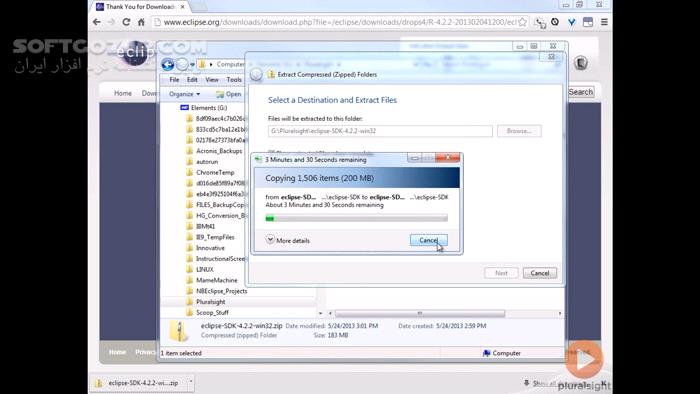Image resolution: width=700 pixels, height=394 pixels.
Task: Cancel the file copy operation
Action: (429, 240)
